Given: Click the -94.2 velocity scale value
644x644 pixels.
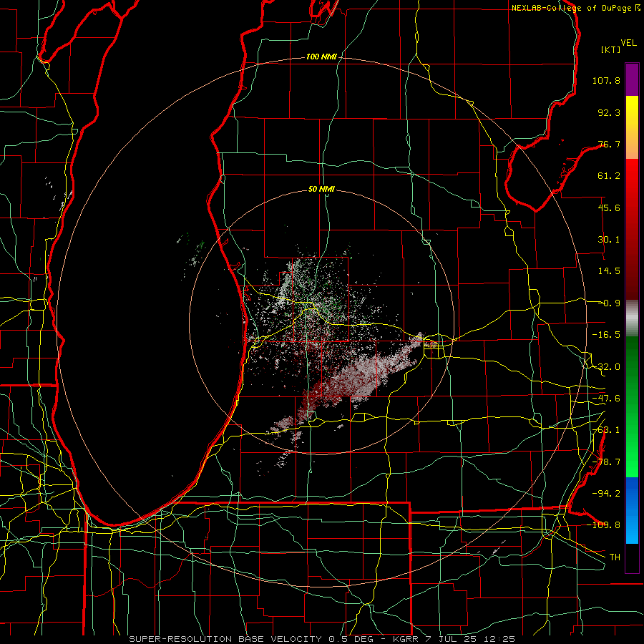Looking at the screenshot, I should click(606, 493).
